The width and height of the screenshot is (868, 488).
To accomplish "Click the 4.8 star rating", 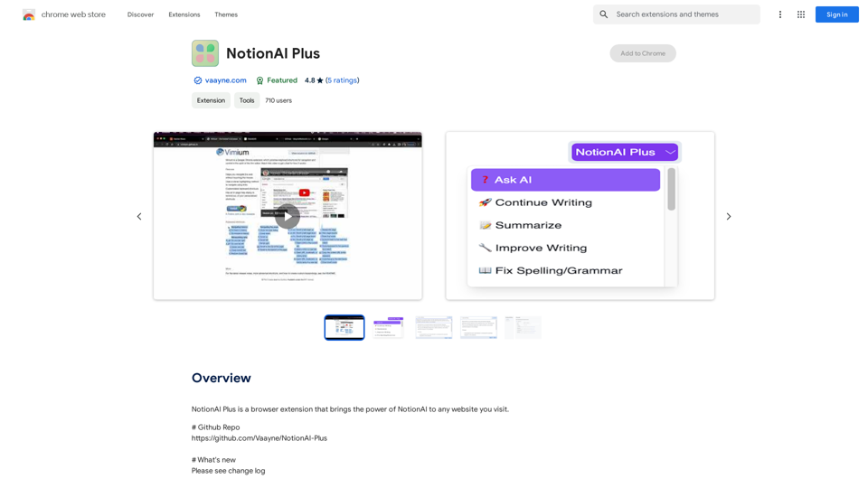I will tap(314, 80).
